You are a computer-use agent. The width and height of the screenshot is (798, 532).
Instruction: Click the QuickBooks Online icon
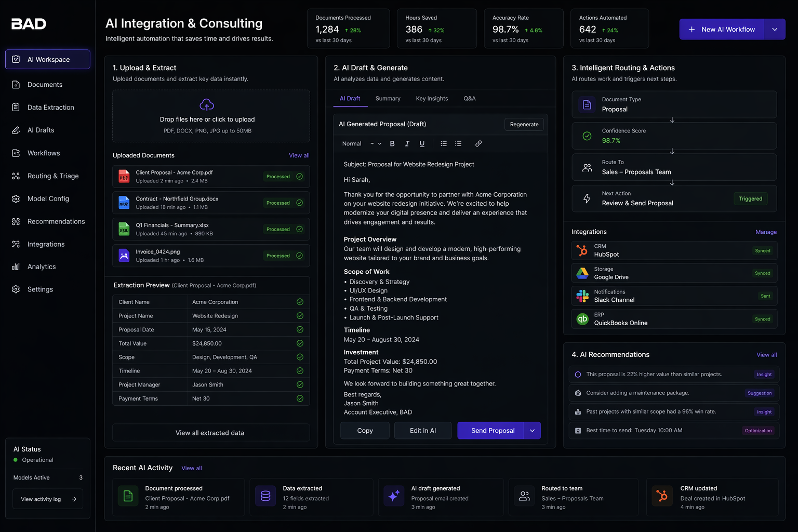[x=582, y=319]
